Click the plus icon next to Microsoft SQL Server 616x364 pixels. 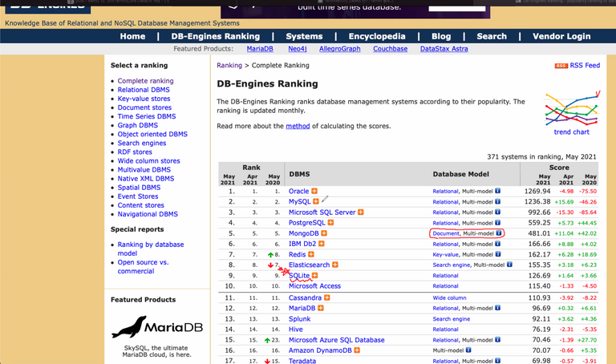[x=361, y=212]
